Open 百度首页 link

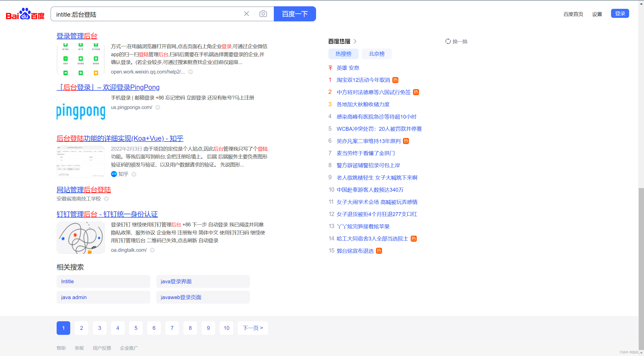tap(573, 14)
